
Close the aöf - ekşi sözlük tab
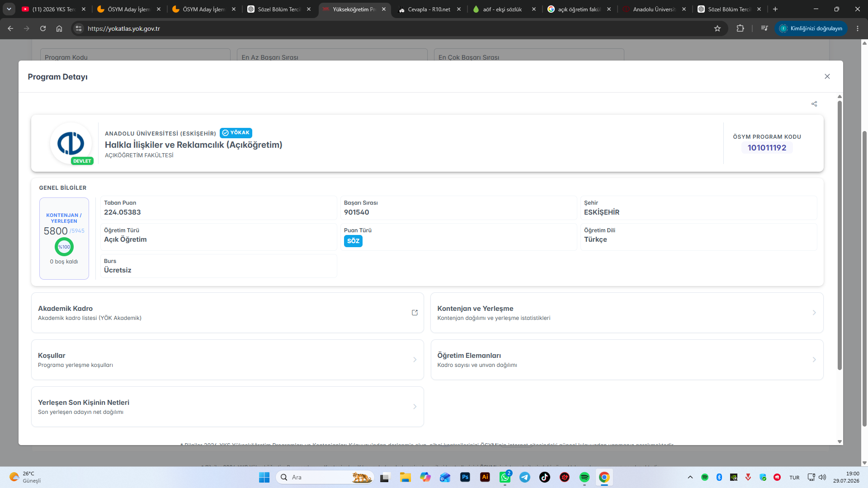tap(534, 9)
